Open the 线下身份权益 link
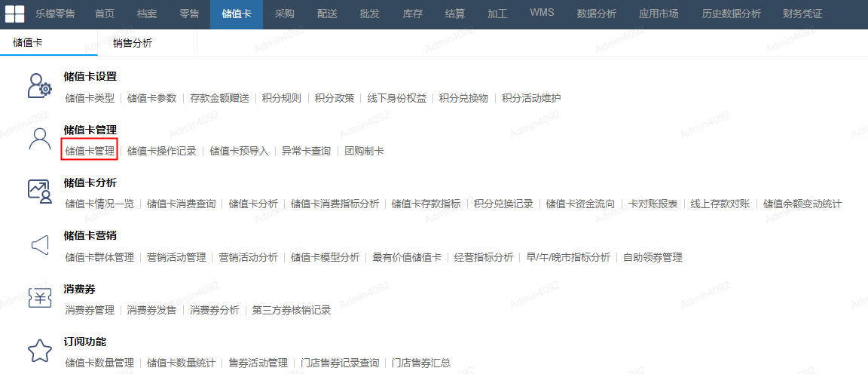Screen dimensions: 868x374 397,98
